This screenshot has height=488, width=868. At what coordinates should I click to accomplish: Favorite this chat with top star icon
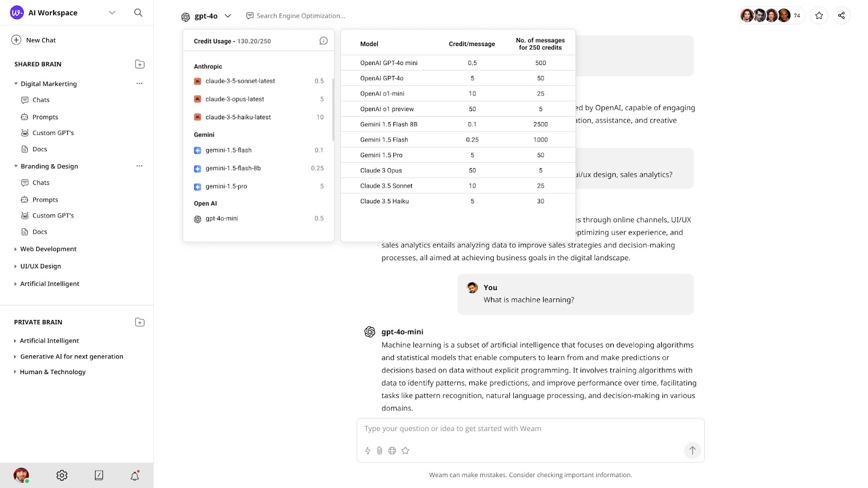tap(819, 16)
